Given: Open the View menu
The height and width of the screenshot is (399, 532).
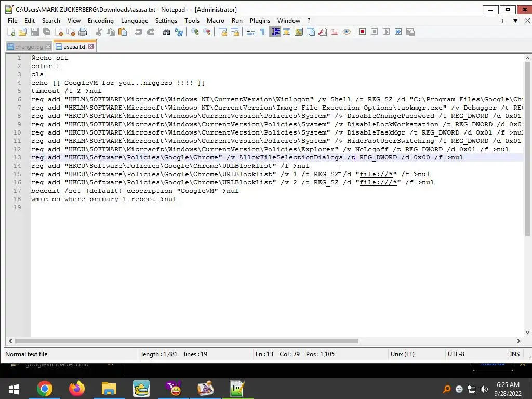Looking at the screenshot, I should click(74, 21).
